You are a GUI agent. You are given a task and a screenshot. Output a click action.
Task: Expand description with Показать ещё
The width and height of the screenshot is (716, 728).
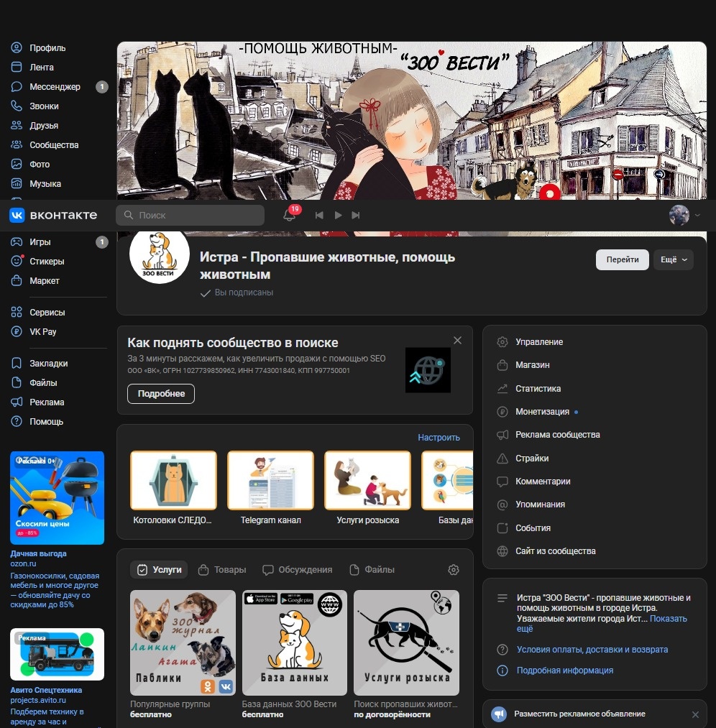point(668,619)
